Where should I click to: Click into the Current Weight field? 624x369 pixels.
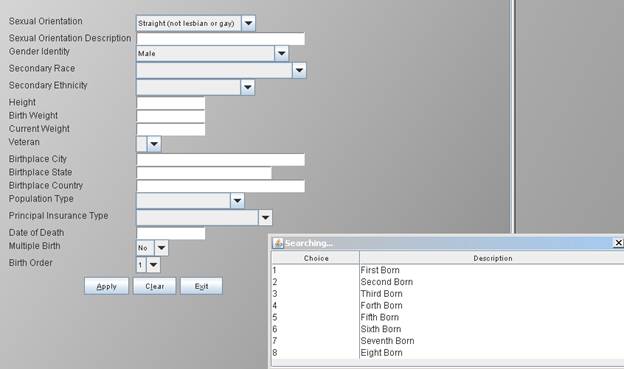[171, 129]
